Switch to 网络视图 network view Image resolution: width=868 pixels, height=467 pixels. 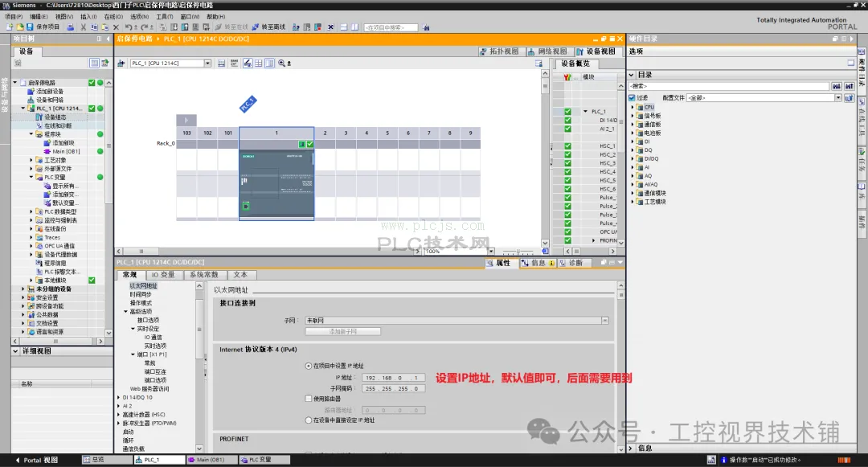(547, 51)
